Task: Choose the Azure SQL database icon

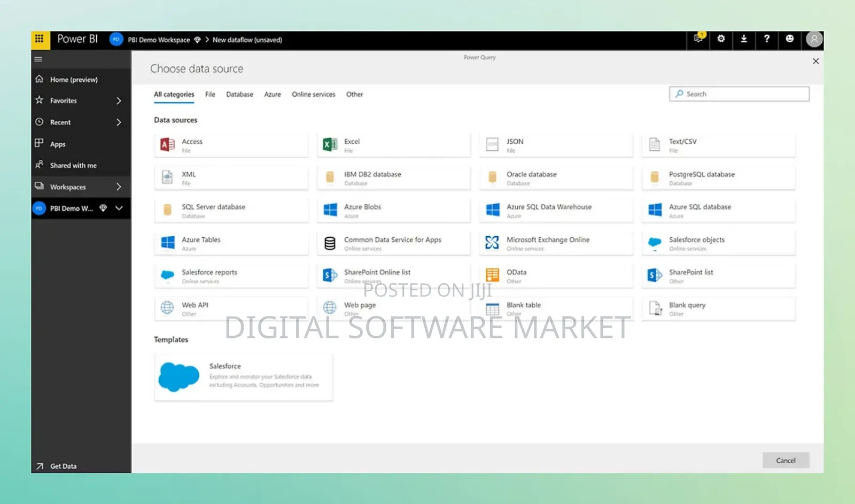Action: pyautogui.click(x=655, y=210)
